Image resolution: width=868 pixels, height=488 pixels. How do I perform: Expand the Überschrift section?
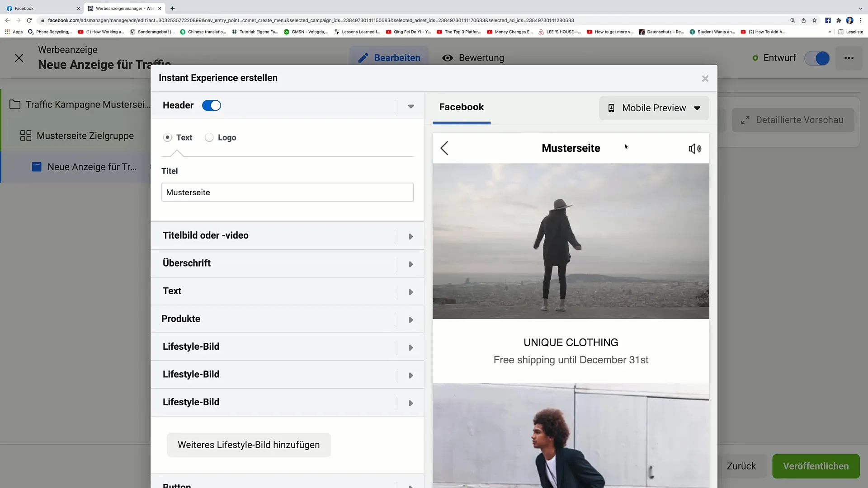click(x=410, y=264)
